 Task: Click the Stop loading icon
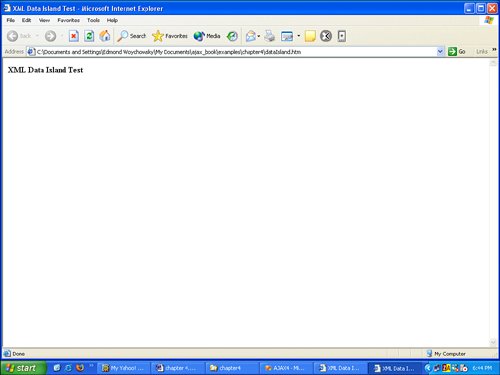coord(74,36)
